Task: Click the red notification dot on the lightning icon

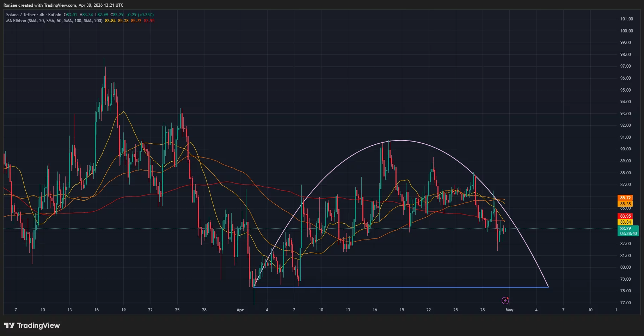Action: click(508, 298)
